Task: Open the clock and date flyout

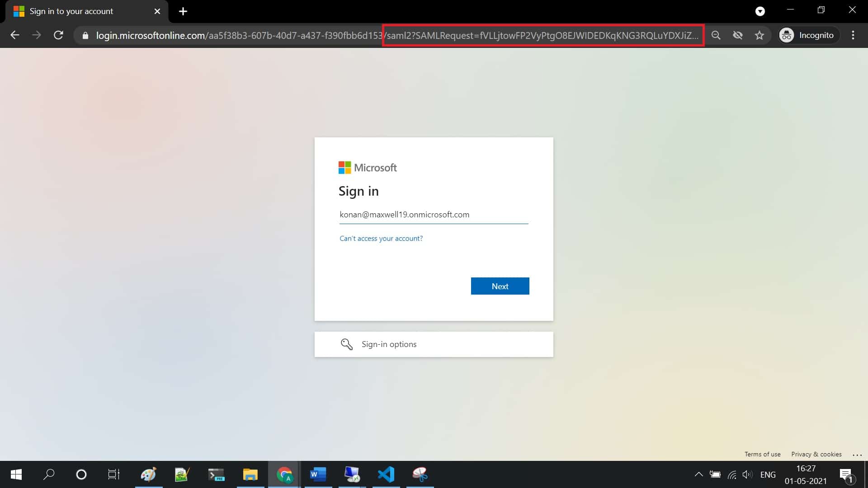Action: [x=806, y=474]
